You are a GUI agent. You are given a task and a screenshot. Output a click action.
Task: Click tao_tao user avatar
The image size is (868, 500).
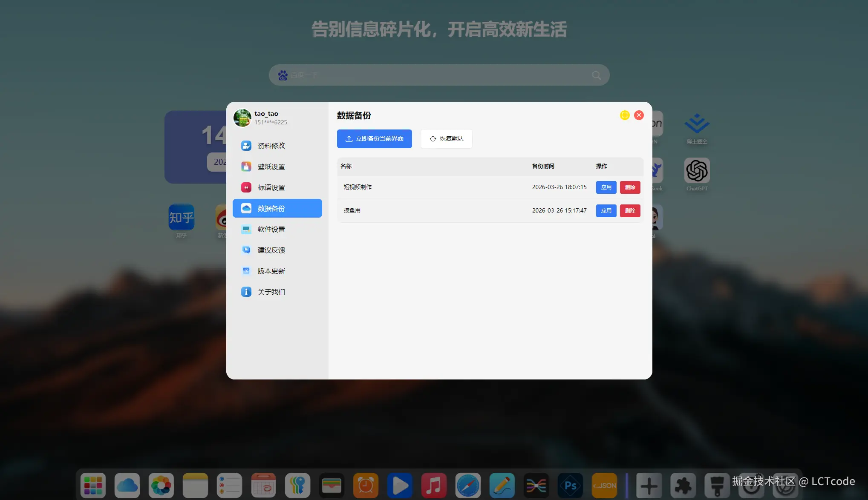click(242, 118)
